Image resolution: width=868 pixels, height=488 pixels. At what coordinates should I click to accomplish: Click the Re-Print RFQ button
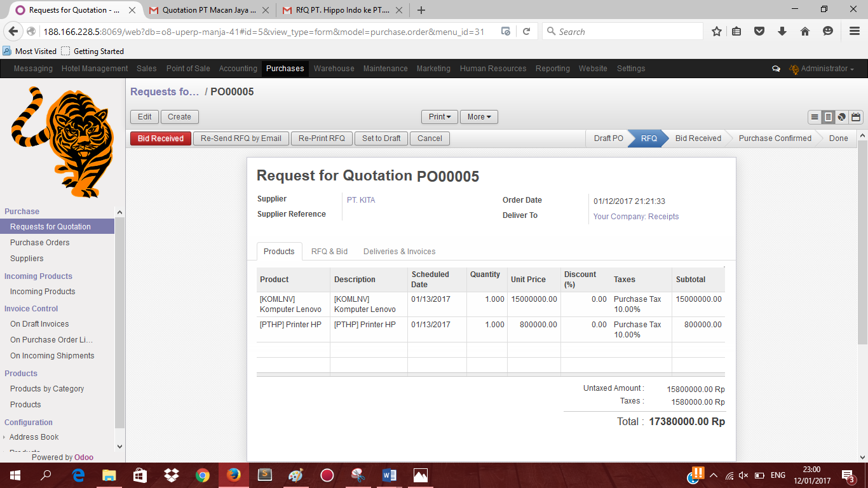(322, 139)
